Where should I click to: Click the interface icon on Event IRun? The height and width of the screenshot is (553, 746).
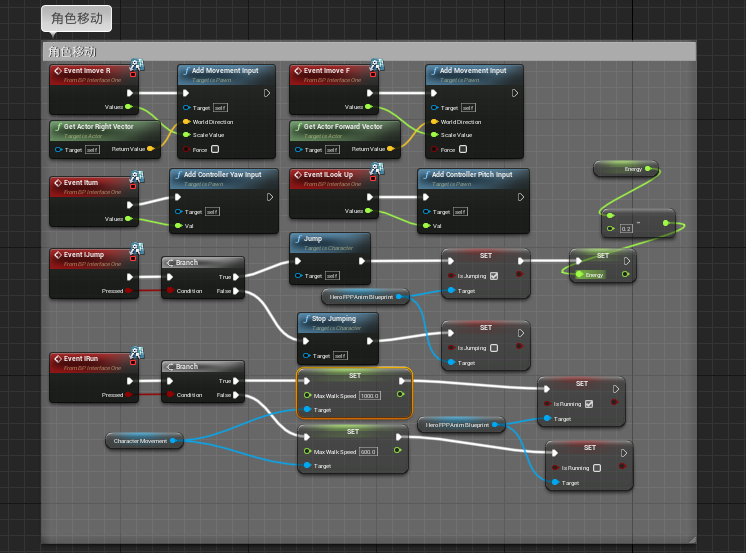[137, 353]
